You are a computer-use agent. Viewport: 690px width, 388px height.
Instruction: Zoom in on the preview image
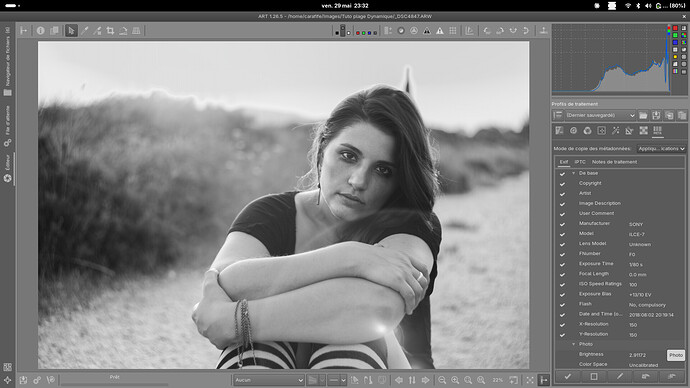point(455,380)
